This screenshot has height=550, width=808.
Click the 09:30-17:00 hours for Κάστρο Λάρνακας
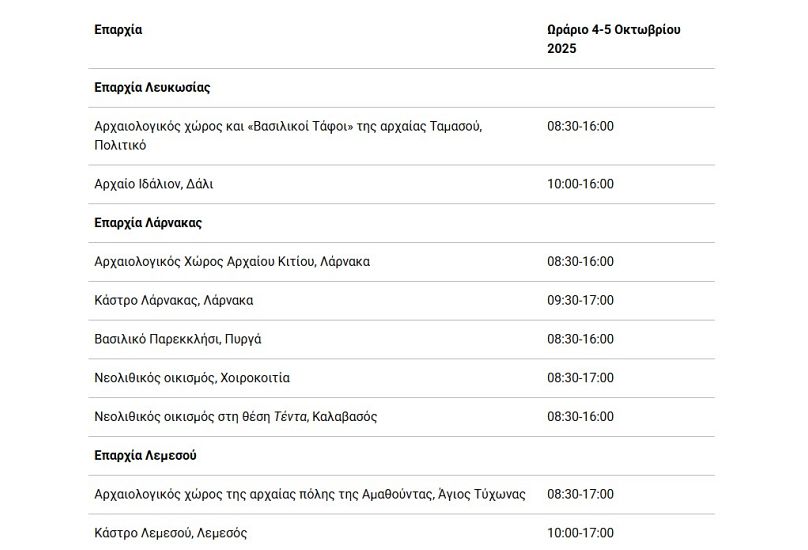coord(580,301)
